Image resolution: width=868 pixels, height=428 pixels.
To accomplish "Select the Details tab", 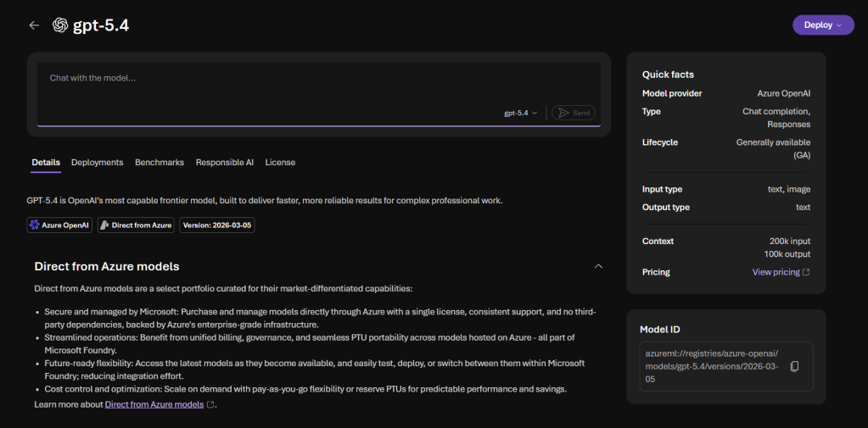I will pos(46,162).
